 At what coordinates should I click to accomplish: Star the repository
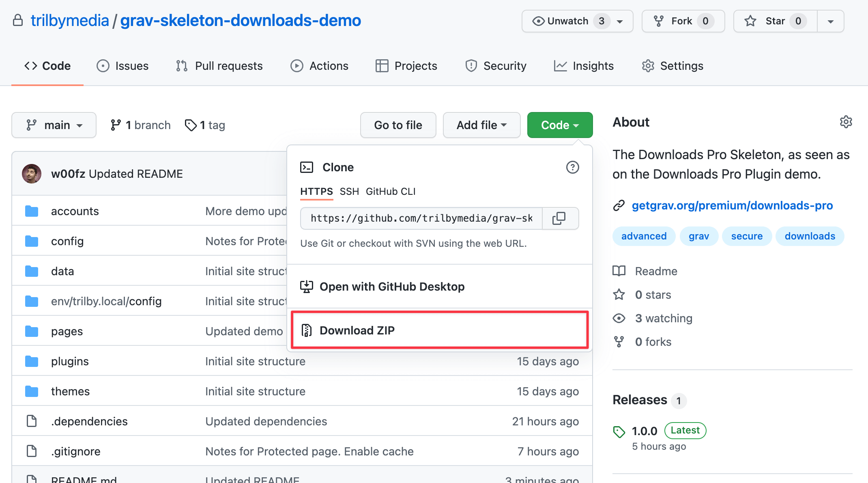point(775,21)
